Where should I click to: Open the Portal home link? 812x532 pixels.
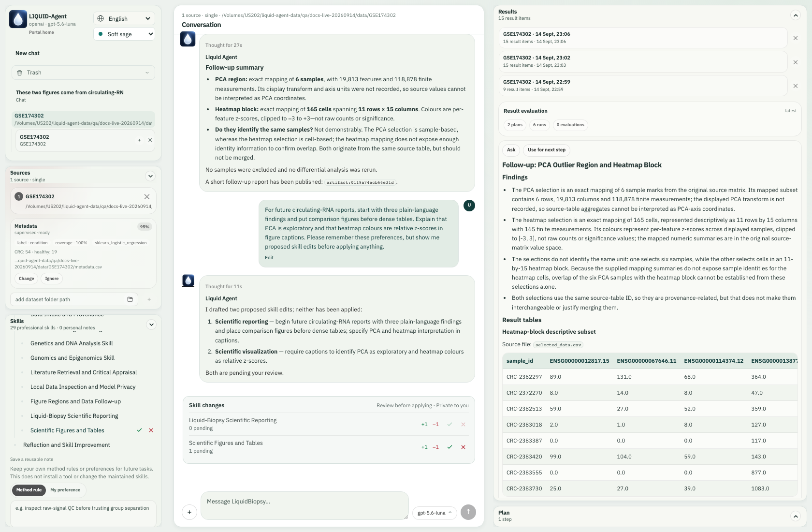point(42,32)
